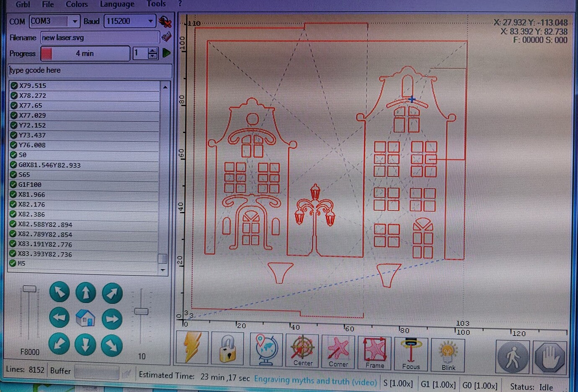Increase the pass count with the stepper arrow

pyautogui.click(x=152, y=51)
